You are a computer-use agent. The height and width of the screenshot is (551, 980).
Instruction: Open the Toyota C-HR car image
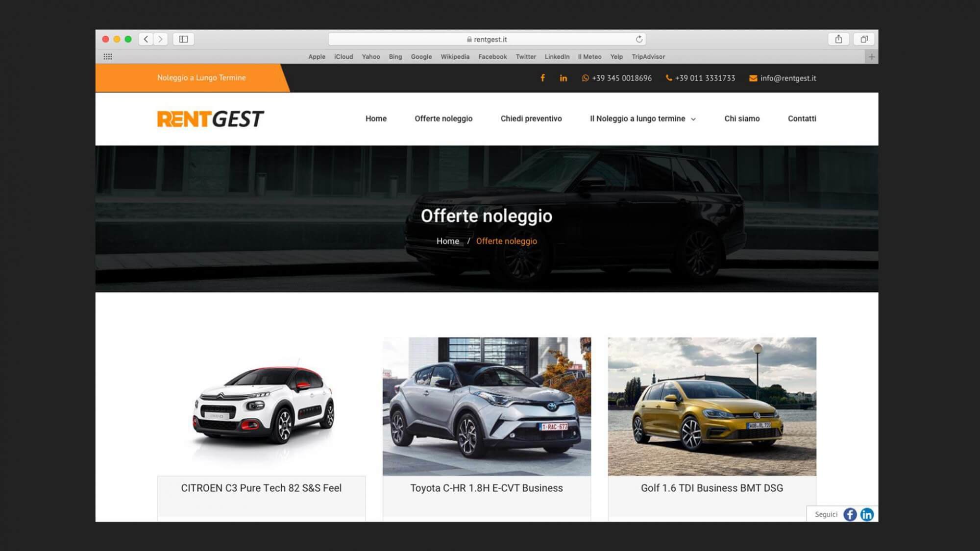(x=487, y=407)
